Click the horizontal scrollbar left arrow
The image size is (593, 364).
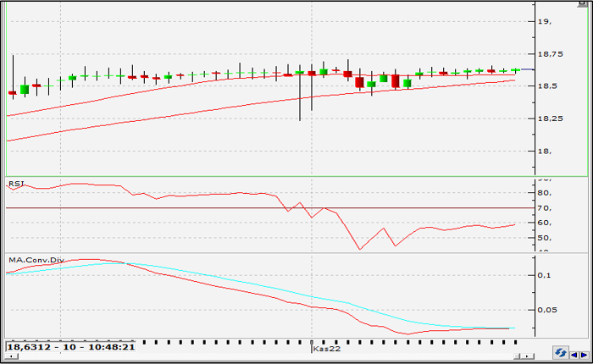[x=11, y=356]
